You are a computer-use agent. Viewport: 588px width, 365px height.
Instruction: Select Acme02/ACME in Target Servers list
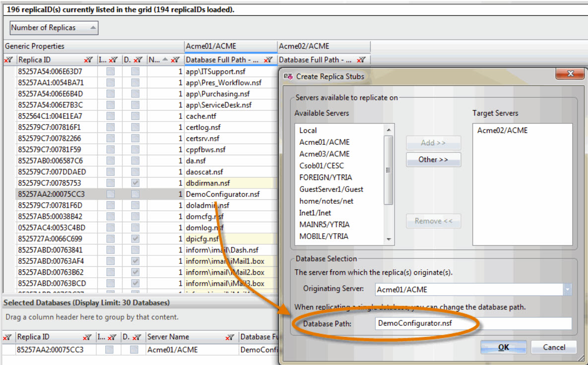[x=502, y=130]
